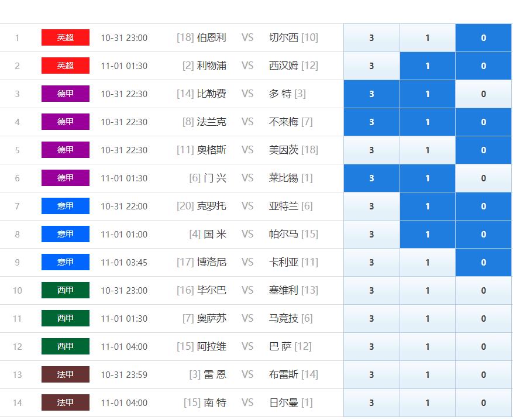Open home team 国米
The width and height of the screenshot is (513, 420).
tap(215, 235)
